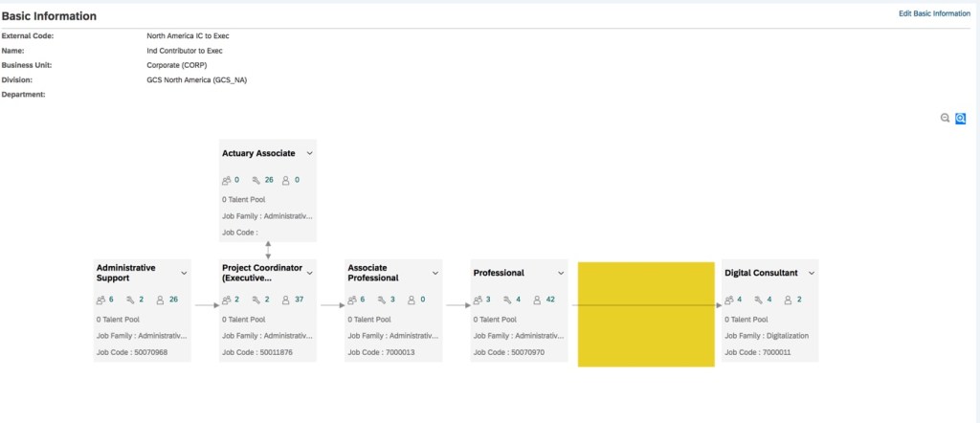Click the zoom out magnifier icon
Viewport: 980px width, 423px height.
click(946, 118)
